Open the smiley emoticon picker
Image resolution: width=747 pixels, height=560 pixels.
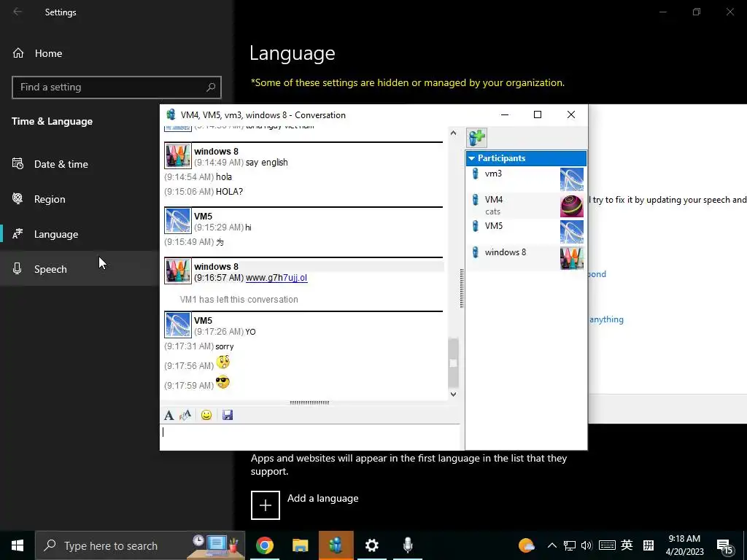click(x=206, y=415)
